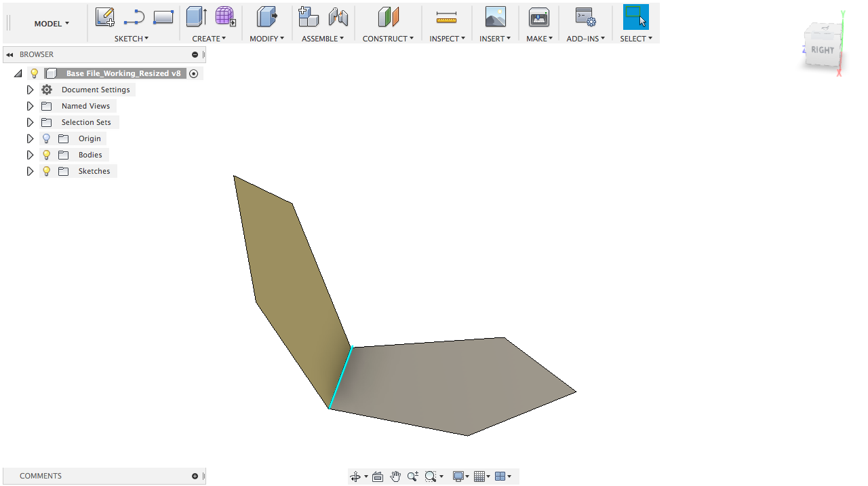Image resolution: width=868 pixels, height=486 pixels.
Task: Click the Selection Sets tree label
Action: click(86, 122)
